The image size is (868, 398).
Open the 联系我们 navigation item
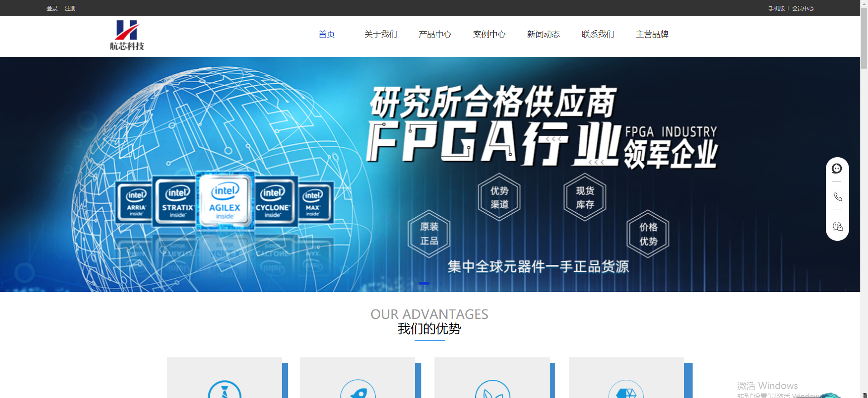click(x=598, y=34)
